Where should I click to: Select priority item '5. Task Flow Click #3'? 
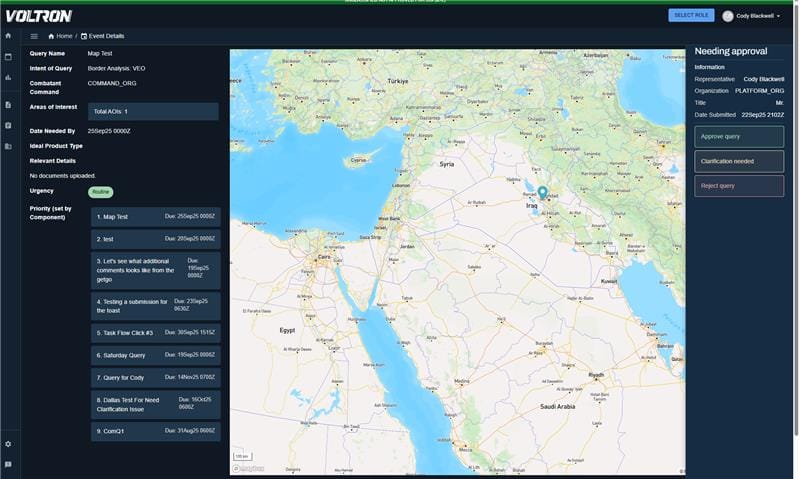(155, 332)
